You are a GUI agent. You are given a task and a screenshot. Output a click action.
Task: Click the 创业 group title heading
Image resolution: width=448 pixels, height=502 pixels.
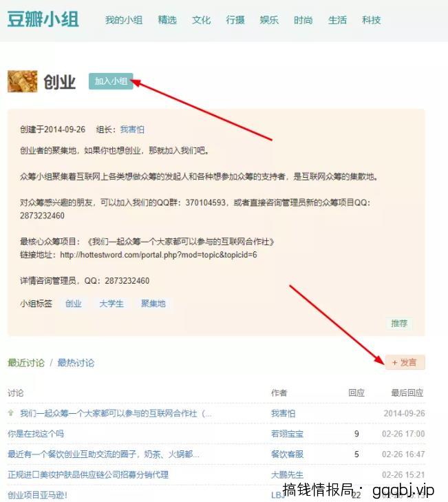click(59, 82)
